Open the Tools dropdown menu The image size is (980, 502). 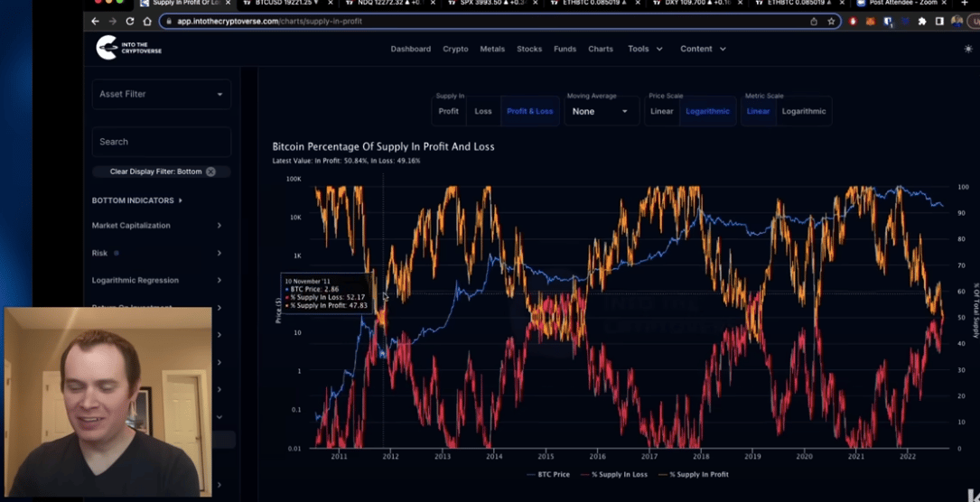pos(645,49)
